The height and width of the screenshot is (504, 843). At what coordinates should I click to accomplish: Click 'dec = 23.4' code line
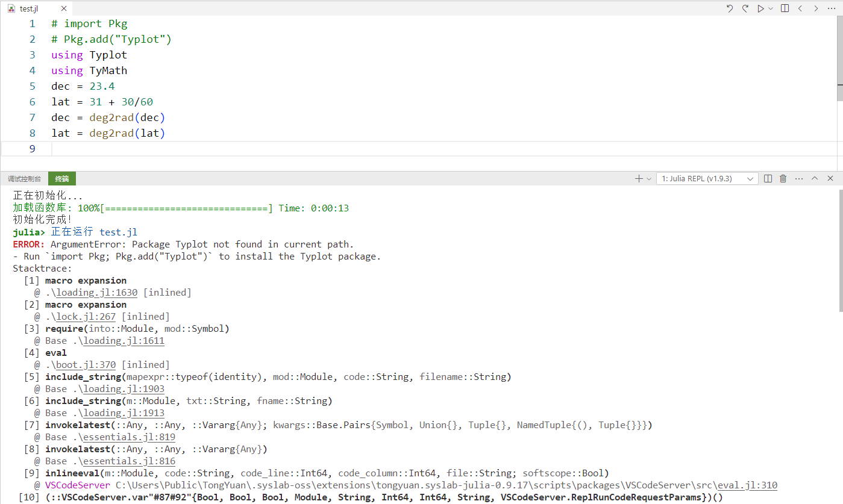(83, 86)
